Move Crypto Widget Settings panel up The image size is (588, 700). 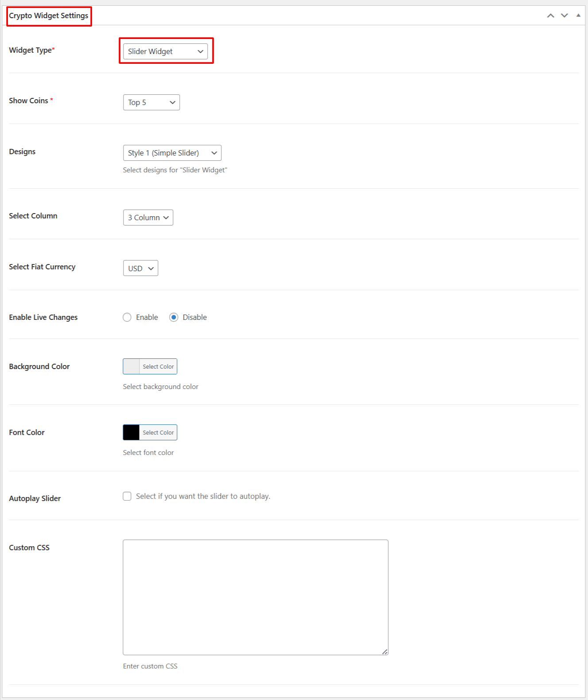(550, 16)
